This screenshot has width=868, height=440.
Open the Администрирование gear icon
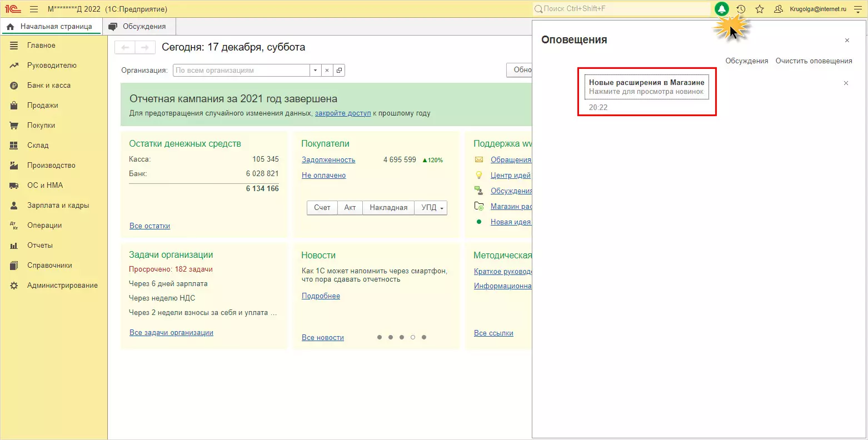coord(14,286)
